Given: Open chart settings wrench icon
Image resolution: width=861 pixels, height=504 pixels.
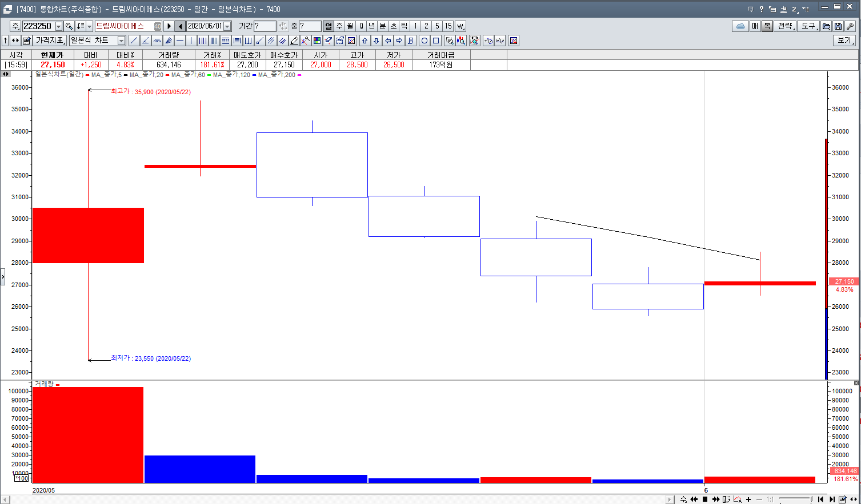Looking at the screenshot, I should (x=850, y=26).
